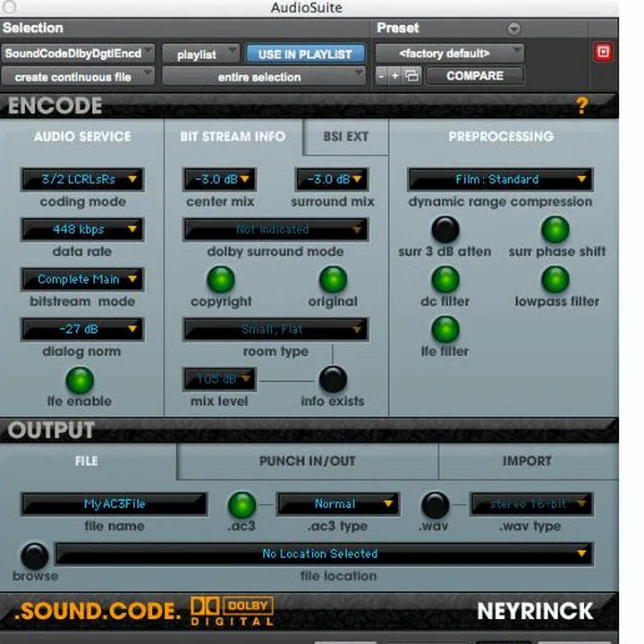Open the dialog norm dropdown
The height and width of the screenshot is (644, 644).
click(x=82, y=329)
